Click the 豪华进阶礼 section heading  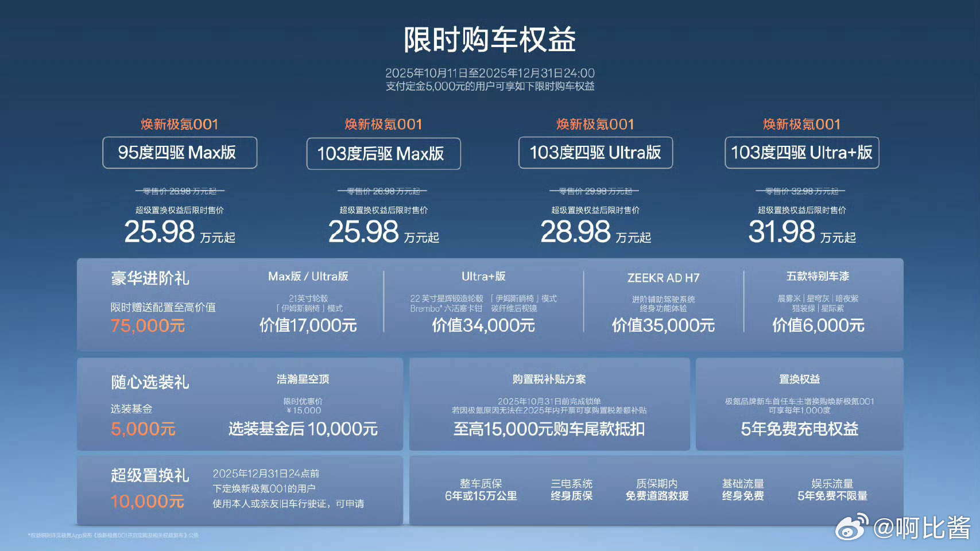coord(150,278)
